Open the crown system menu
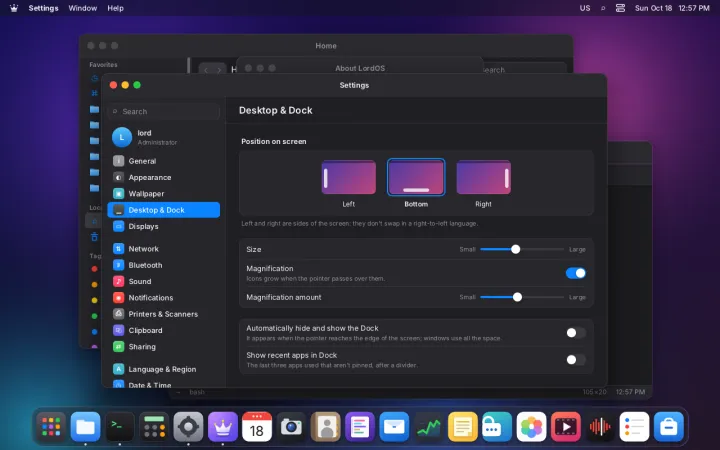 [x=14, y=8]
